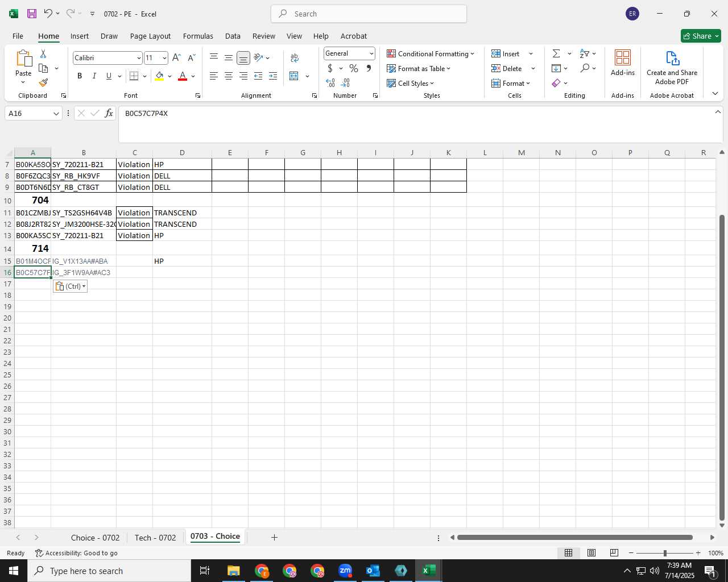
Task: Open General number format dropdown
Action: coord(371,53)
